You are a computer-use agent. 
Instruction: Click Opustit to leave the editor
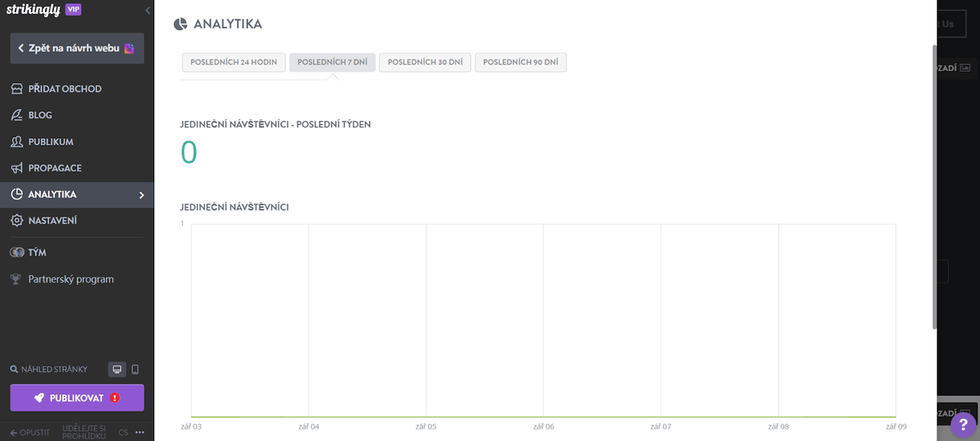[x=29, y=432]
